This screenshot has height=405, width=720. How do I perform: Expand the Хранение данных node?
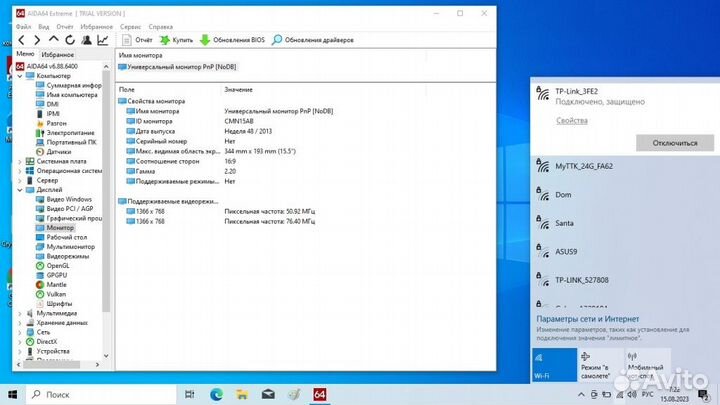[x=20, y=323]
